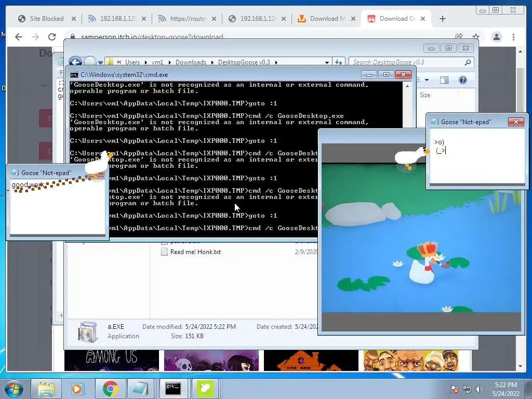The width and height of the screenshot is (532, 399).
Task: Close the Site Blocked tab
Action: coord(74,19)
